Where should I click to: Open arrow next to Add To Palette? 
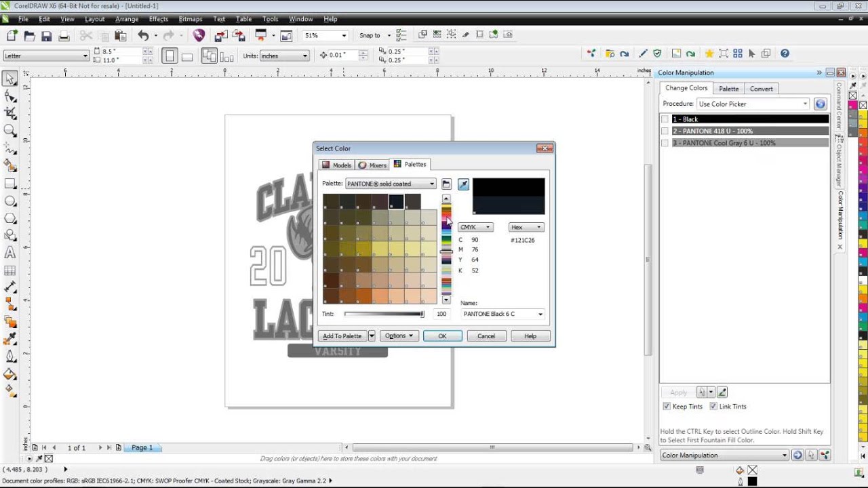click(372, 336)
